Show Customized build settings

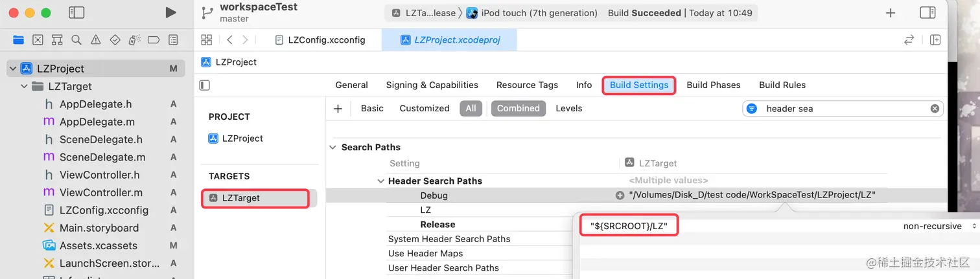[x=425, y=109]
